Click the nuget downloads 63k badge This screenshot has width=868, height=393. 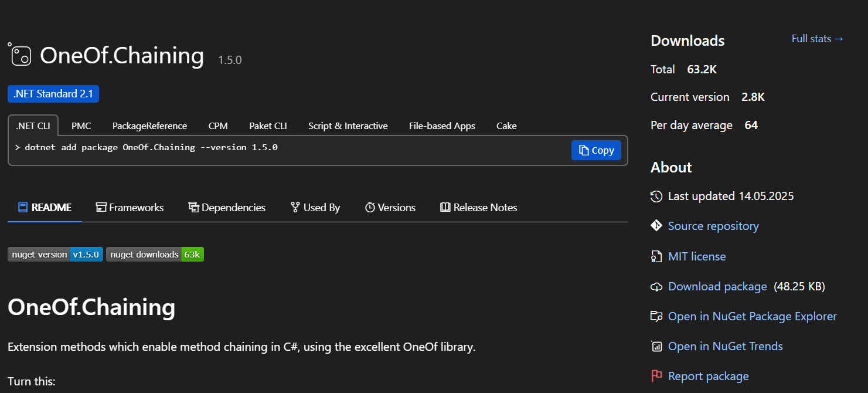[x=155, y=255]
